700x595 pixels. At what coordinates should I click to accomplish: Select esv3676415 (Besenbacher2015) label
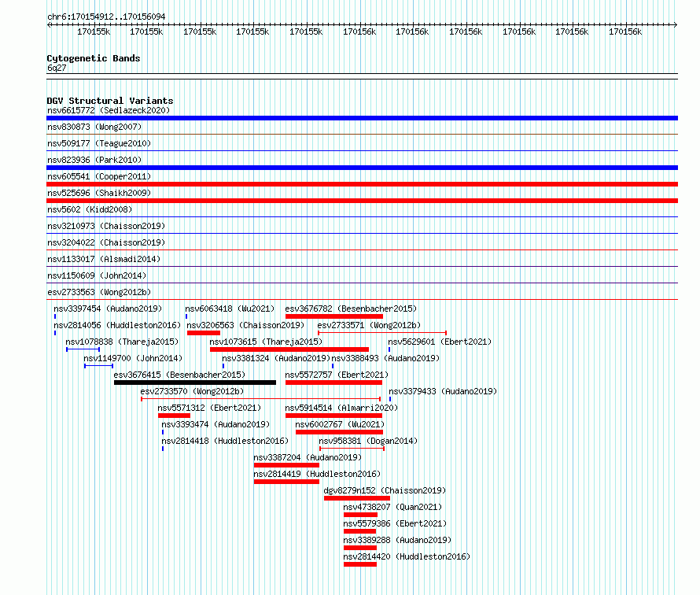click(x=179, y=375)
